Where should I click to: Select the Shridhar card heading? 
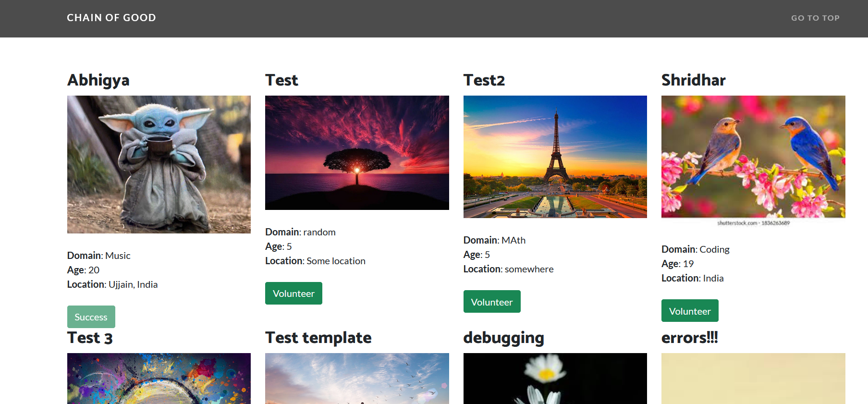click(693, 80)
